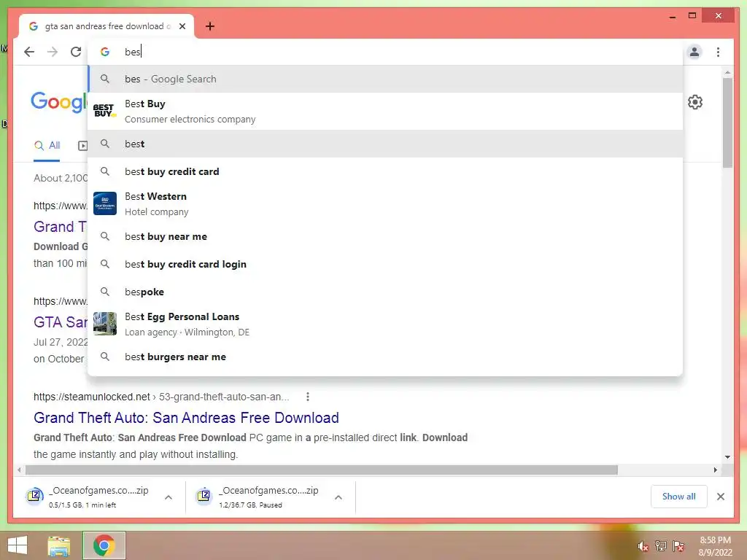Expand options for the 0.5/1.5 GB download
The image size is (747, 560).
[169, 497]
